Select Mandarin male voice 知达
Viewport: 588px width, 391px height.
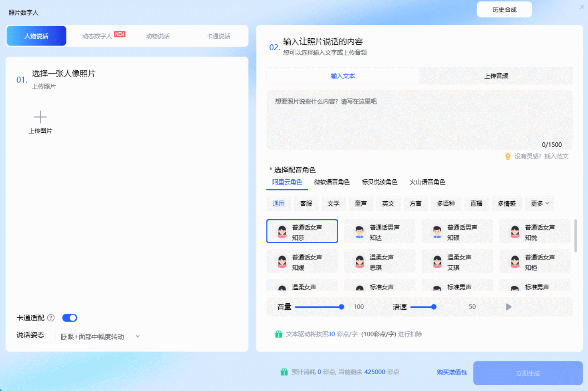tap(379, 231)
